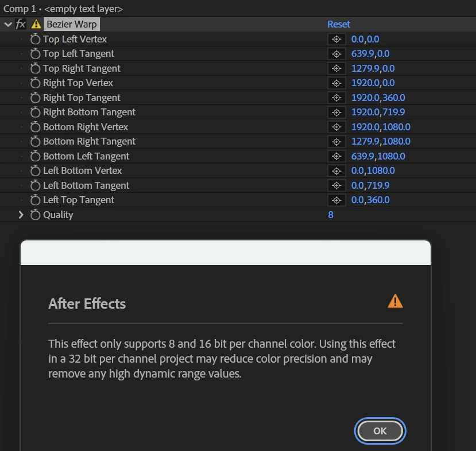Toggle stopwatch for Right Bottom Tangent
The width and height of the screenshot is (476, 451).
(35, 112)
